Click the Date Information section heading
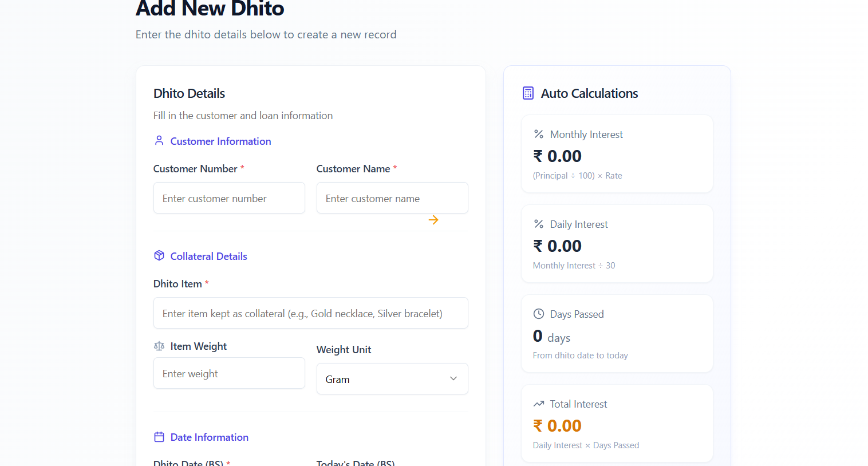This screenshot has height=466, width=868. coord(209,437)
